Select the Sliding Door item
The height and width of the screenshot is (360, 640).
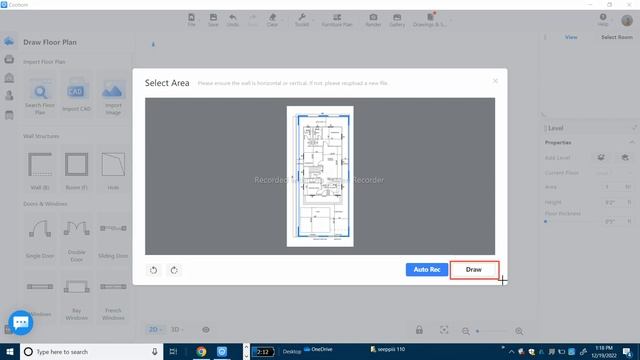[113, 238]
